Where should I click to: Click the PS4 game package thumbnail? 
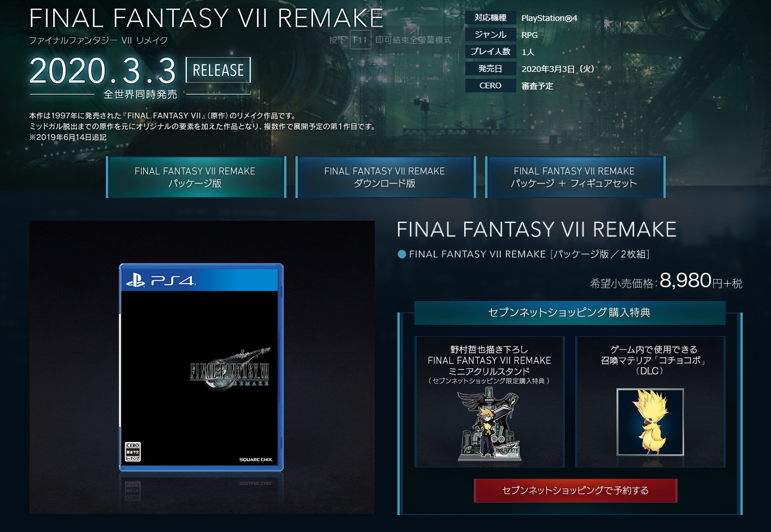201,367
